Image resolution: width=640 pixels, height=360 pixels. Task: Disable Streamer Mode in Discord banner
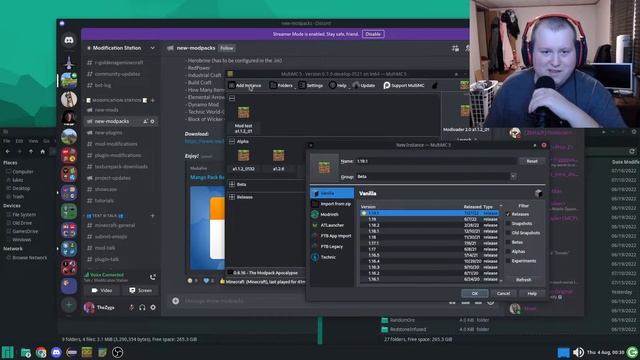click(x=373, y=34)
